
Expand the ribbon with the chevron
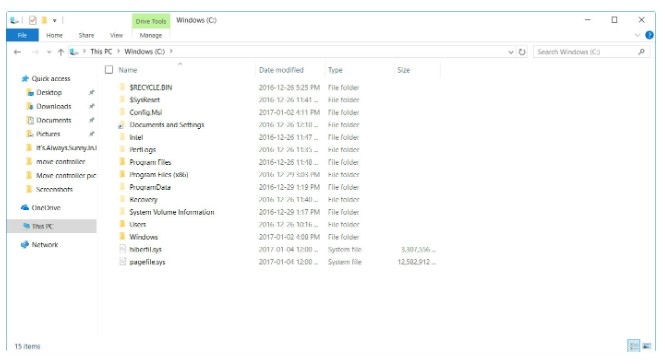coord(637,35)
